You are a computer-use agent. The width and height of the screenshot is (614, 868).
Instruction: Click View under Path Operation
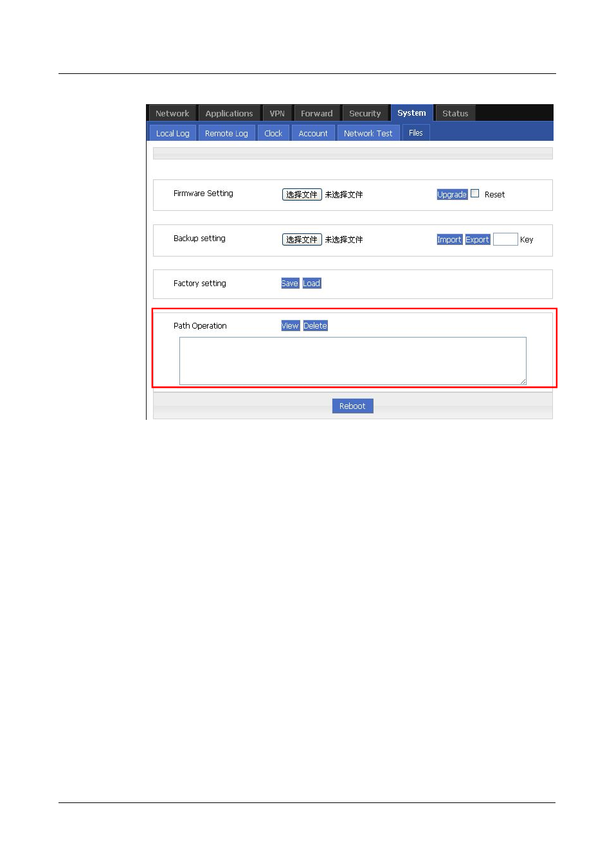[x=291, y=325]
